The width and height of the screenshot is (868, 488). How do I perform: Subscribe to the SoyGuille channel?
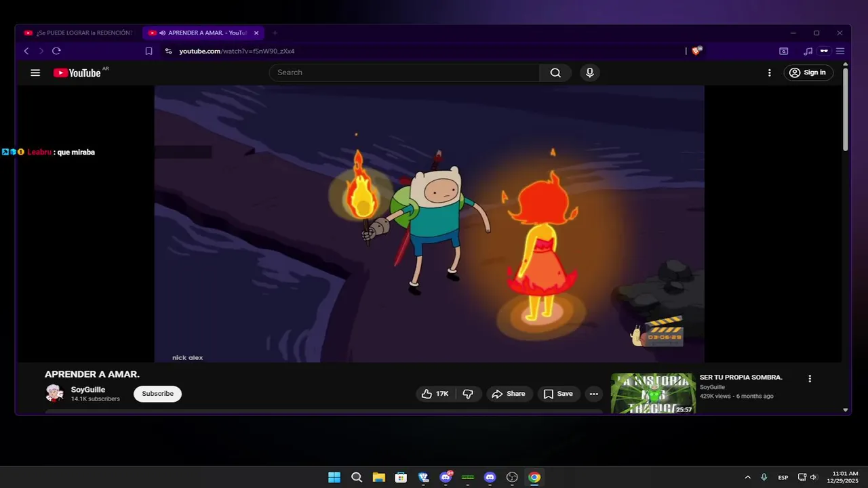[x=157, y=394]
